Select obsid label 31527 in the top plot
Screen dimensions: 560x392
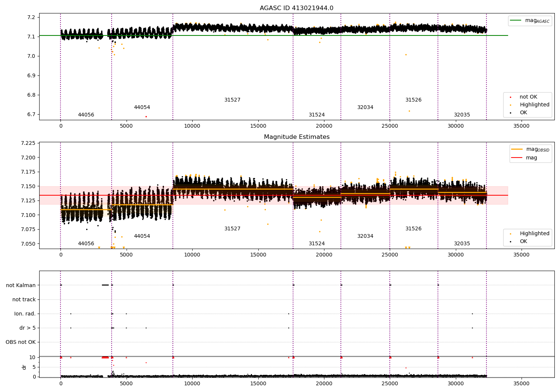[x=232, y=100]
